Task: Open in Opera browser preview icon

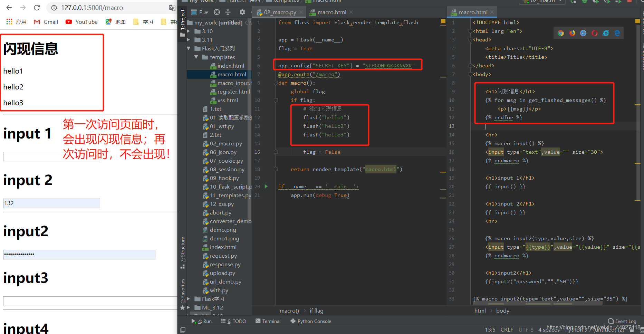Action: tap(595, 33)
